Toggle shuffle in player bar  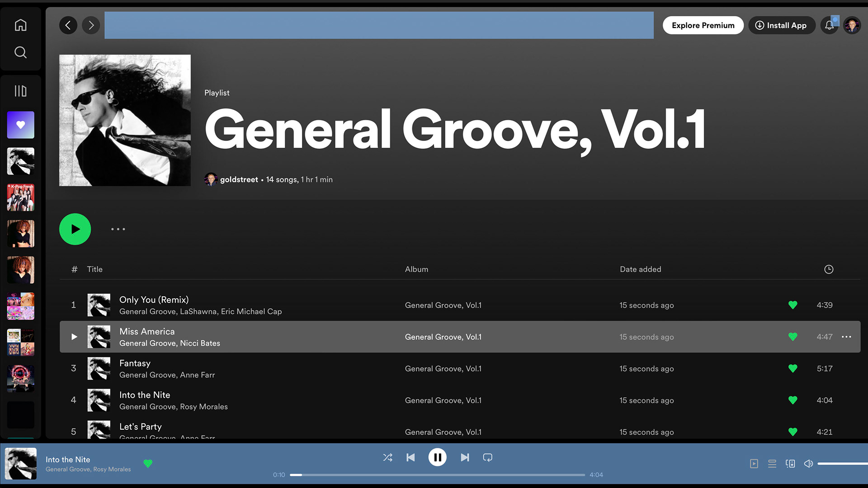tap(387, 457)
